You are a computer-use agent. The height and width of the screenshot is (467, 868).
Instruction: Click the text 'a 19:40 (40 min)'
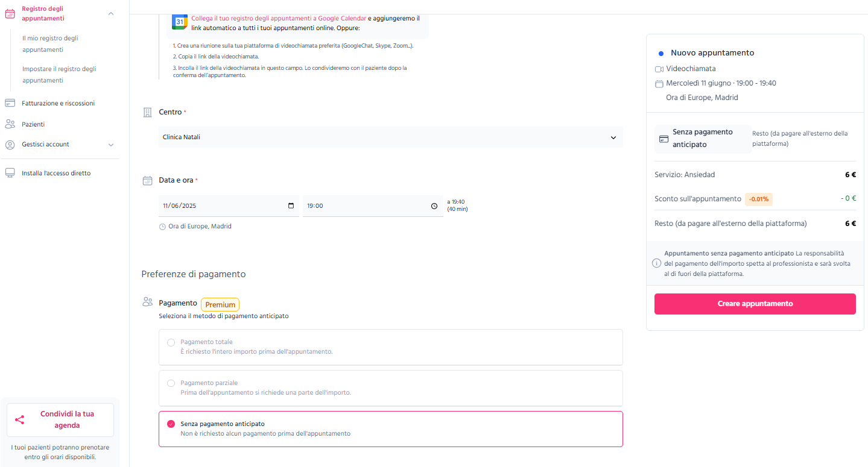coord(457,205)
